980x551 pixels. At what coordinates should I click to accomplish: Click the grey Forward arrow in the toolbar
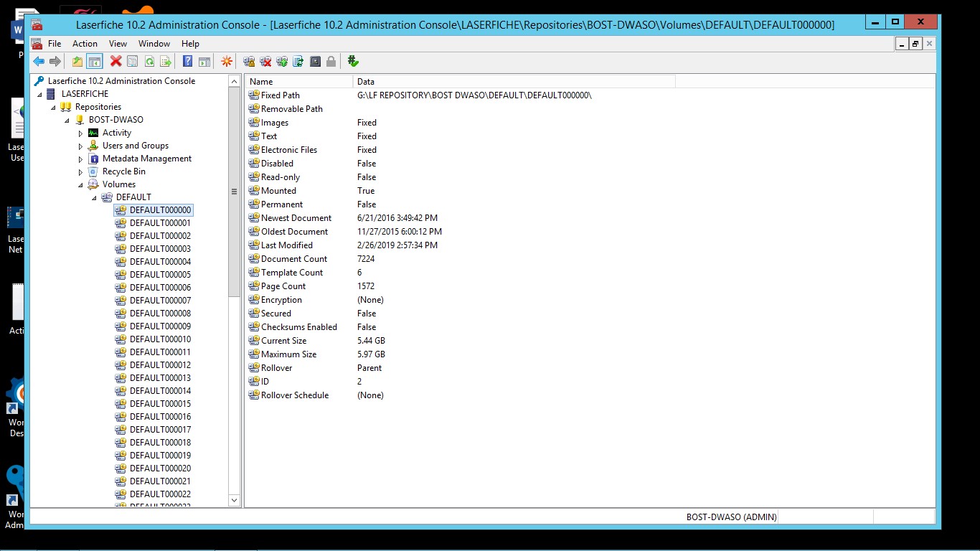55,62
